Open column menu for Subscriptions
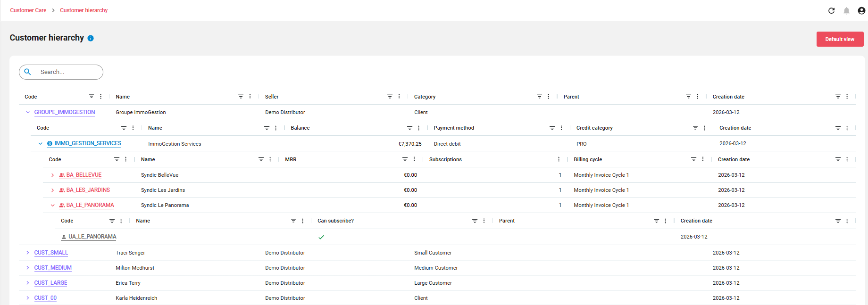The width and height of the screenshot is (868, 305). coord(559,159)
